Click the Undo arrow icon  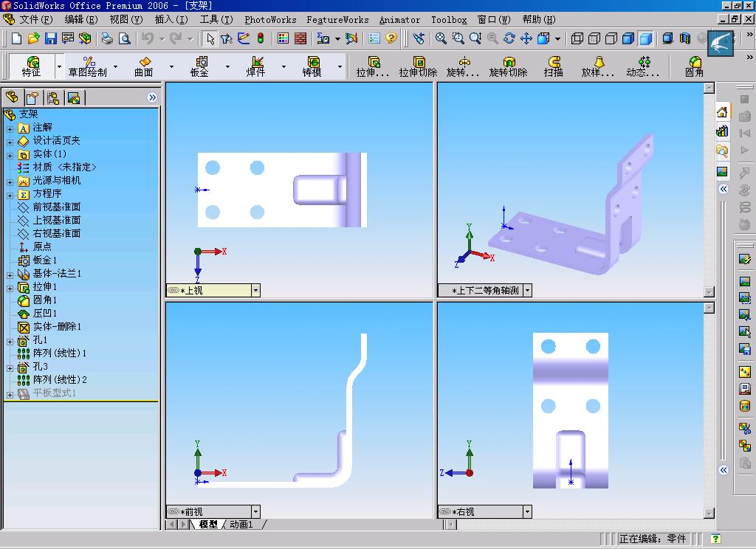(148, 38)
